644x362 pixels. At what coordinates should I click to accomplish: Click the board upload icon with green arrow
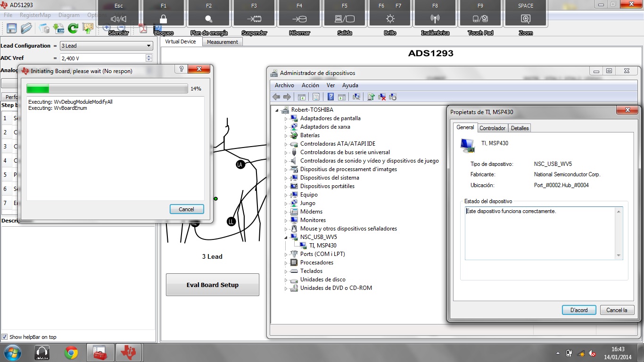88,28
